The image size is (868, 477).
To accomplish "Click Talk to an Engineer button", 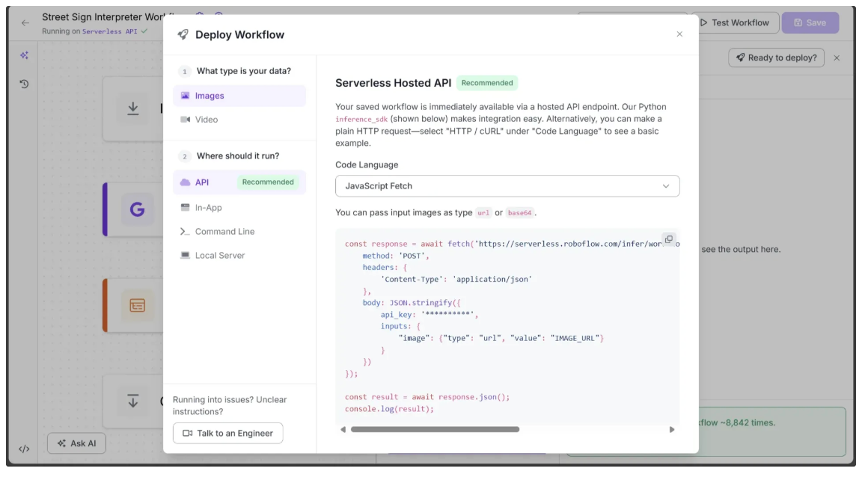I will (x=227, y=434).
